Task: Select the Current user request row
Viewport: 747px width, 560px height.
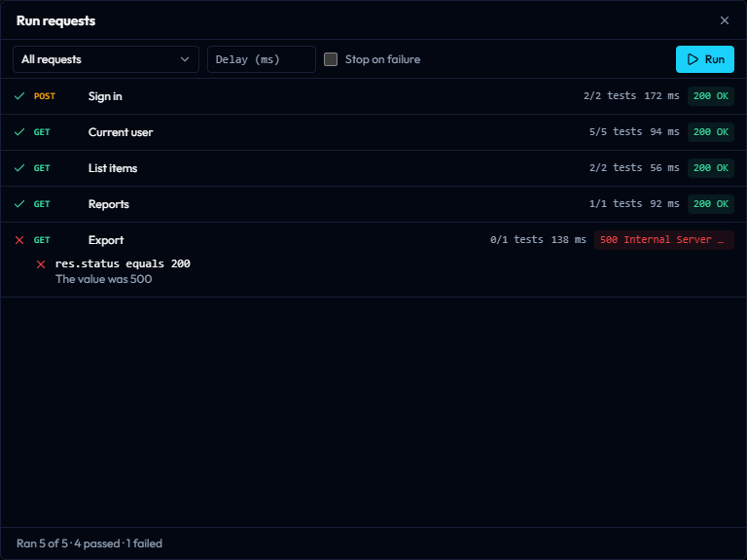Action: coord(373,132)
